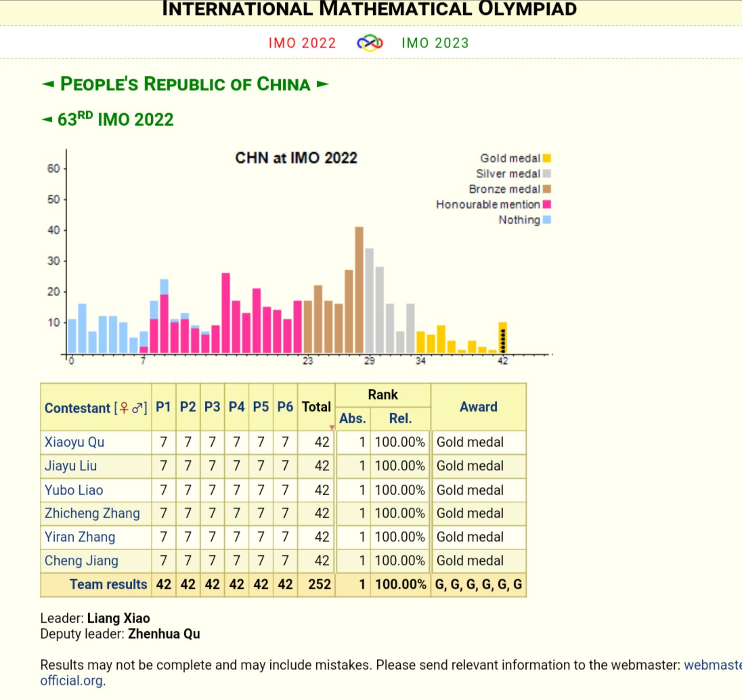Sort by Rel. rank column header
The width and height of the screenshot is (742, 700).
[x=400, y=419]
